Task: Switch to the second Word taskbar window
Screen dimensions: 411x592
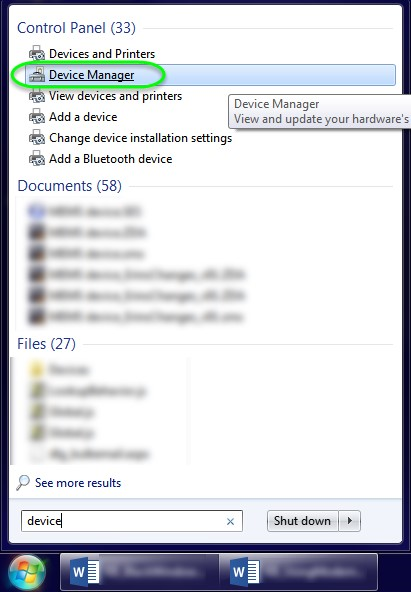Action: 298,572
